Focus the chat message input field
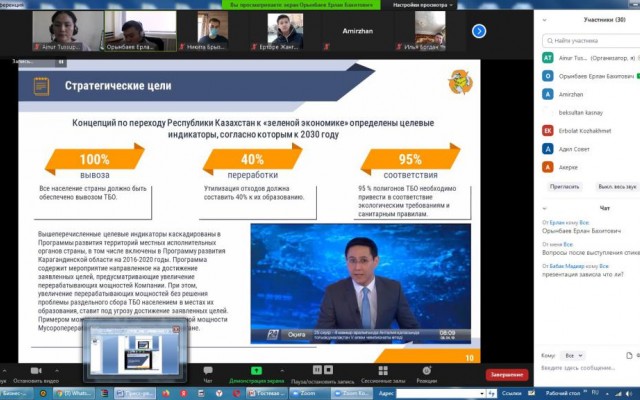The height and width of the screenshot is (400, 640). pyautogui.click(x=590, y=368)
